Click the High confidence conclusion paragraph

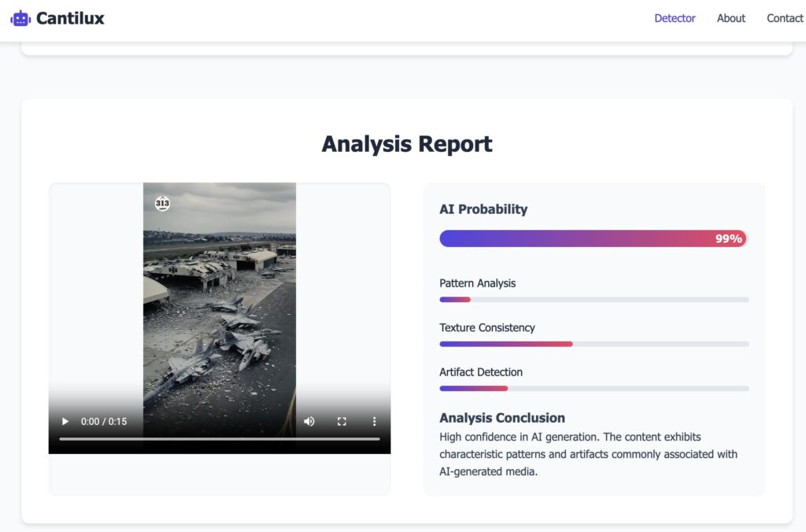[x=589, y=454]
